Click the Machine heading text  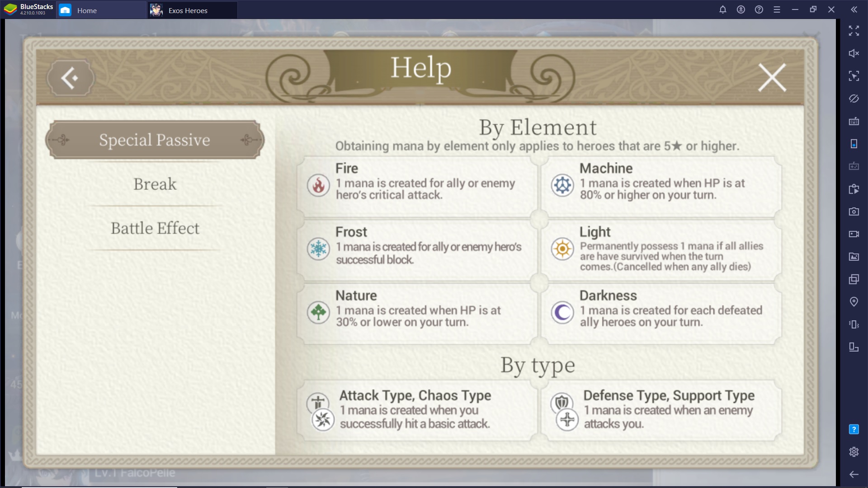(x=606, y=168)
